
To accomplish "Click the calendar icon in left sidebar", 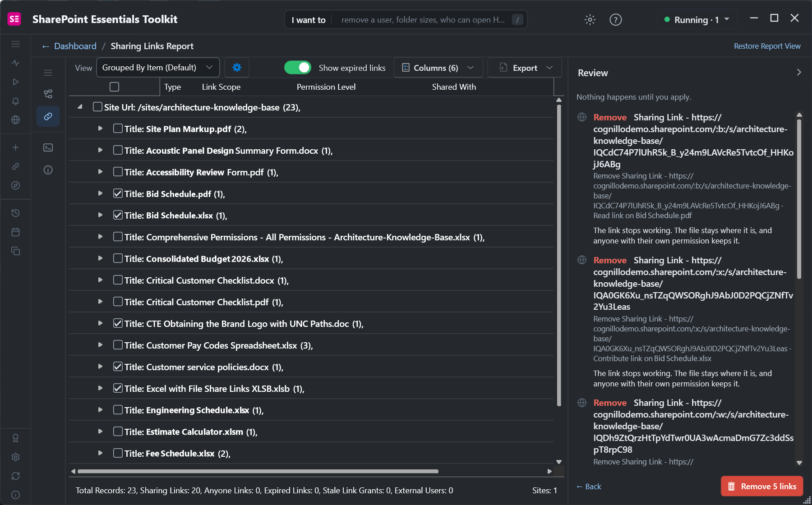I will click(16, 232).
